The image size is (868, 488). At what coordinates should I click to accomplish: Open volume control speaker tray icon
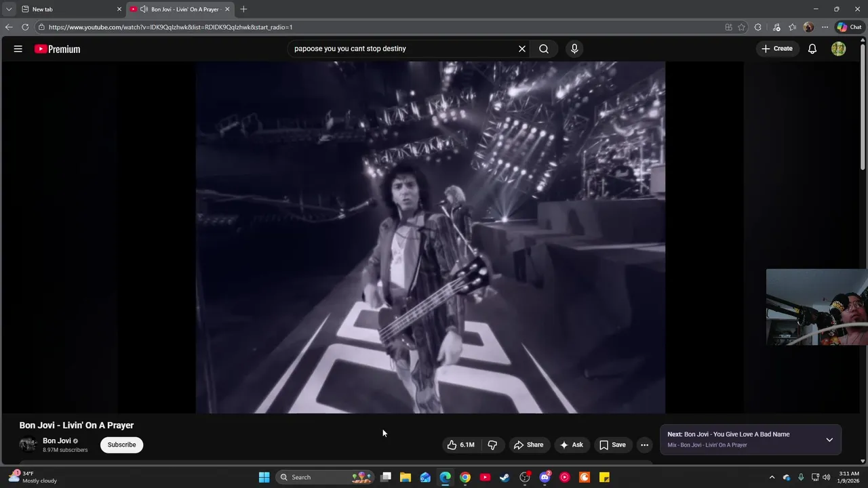click(x=826, y=477)
